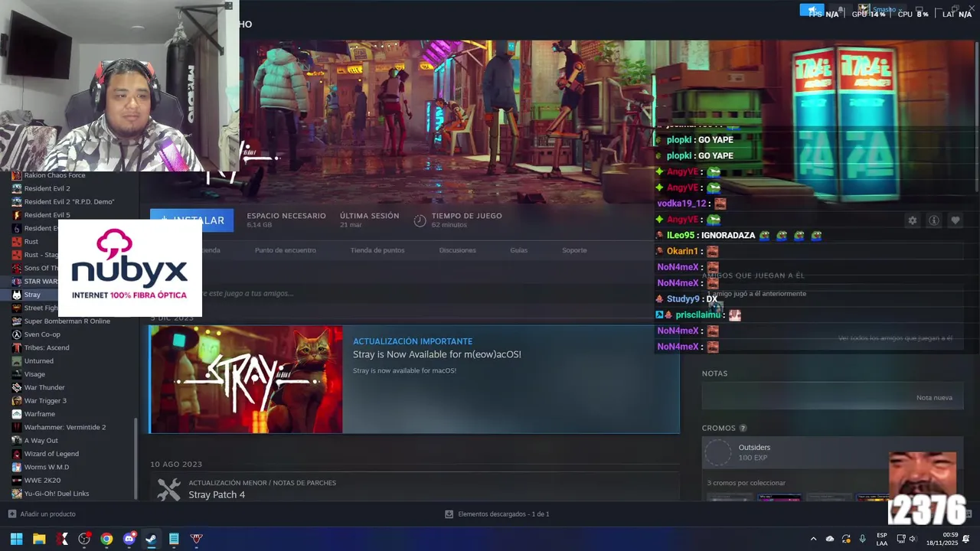Click the recommend game to friends input field
Image resolution: width=980 pixels, height=551 pixels.
click(x=413, y=293)
